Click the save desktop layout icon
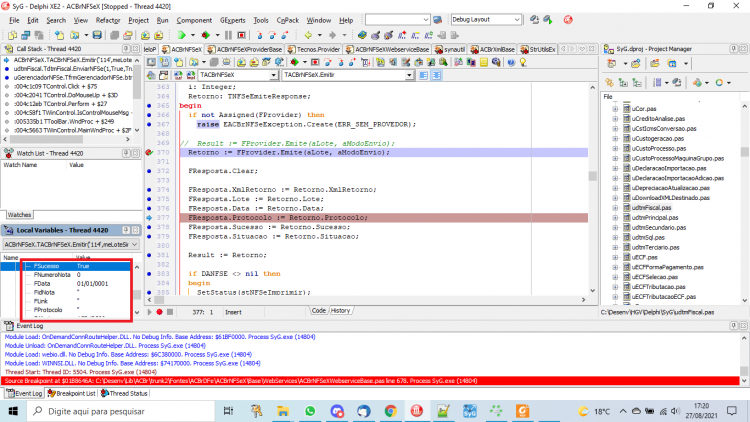Image resolution: width=750 pixels, height=422 pixels. (534, 20)
